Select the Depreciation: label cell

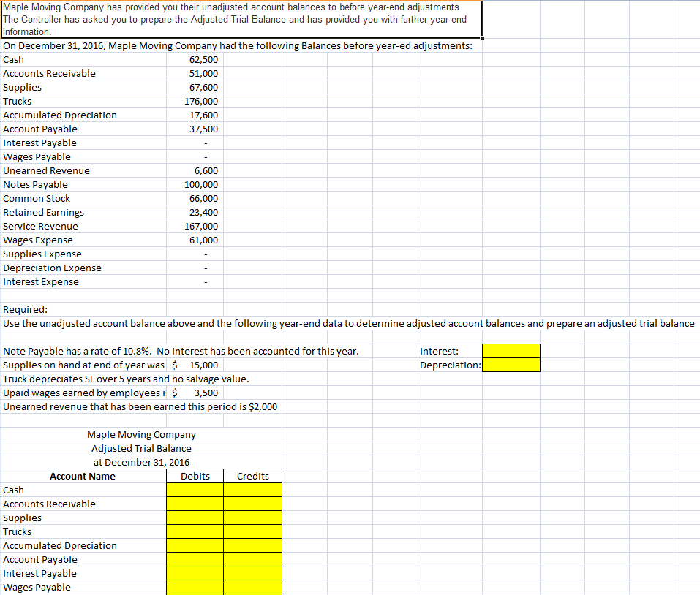point(450,365)
